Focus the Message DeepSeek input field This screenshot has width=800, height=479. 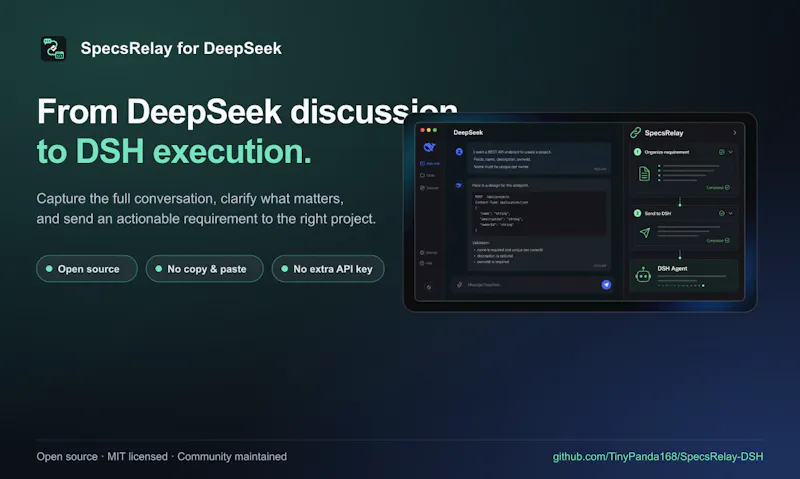click(532, 285)
